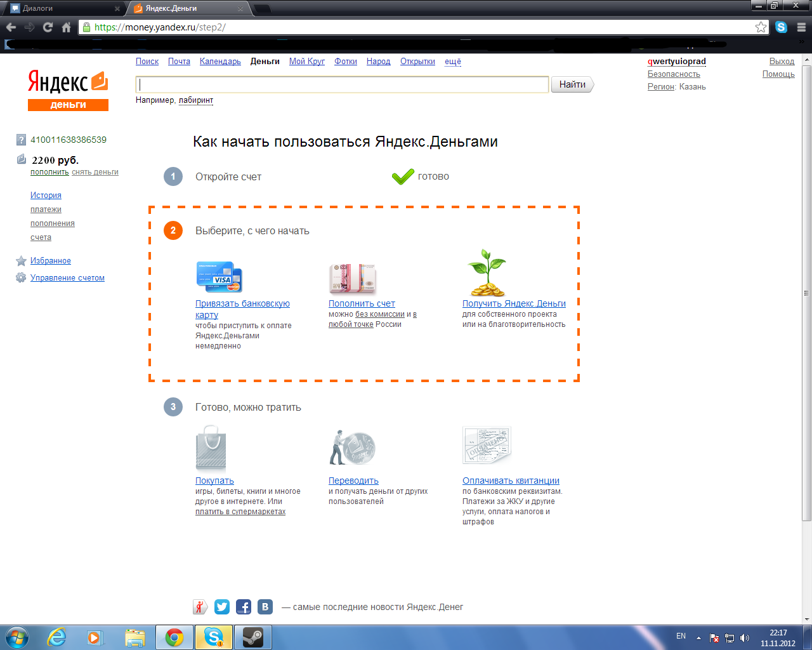Open the VKontakte news icon
812x650 pixels.
(x=265, y=607)
